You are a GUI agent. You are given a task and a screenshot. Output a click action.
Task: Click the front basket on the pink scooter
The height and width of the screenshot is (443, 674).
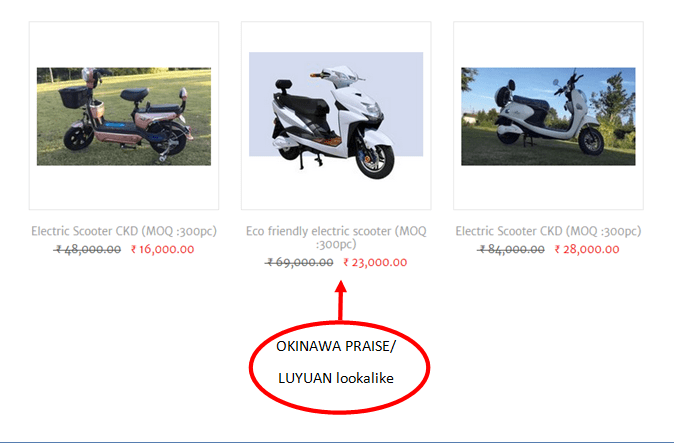point(74,97)
